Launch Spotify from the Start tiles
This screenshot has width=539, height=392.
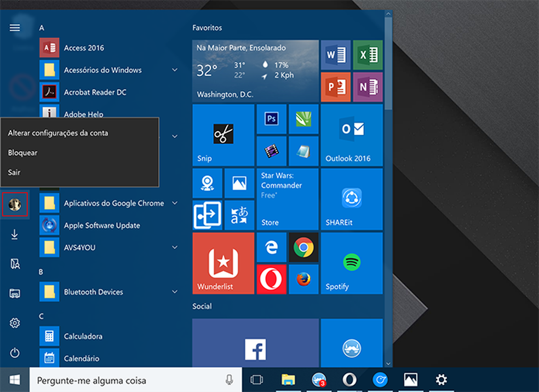point(351,263)
